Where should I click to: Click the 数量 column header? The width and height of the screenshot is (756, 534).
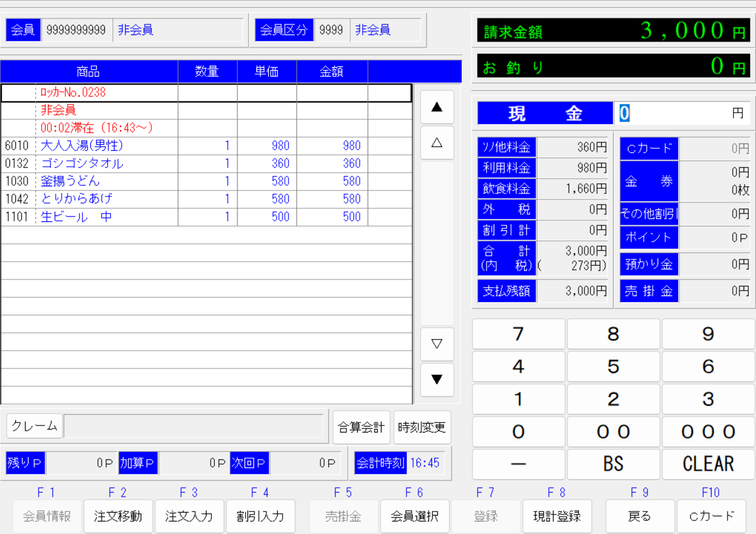(208, 72)
